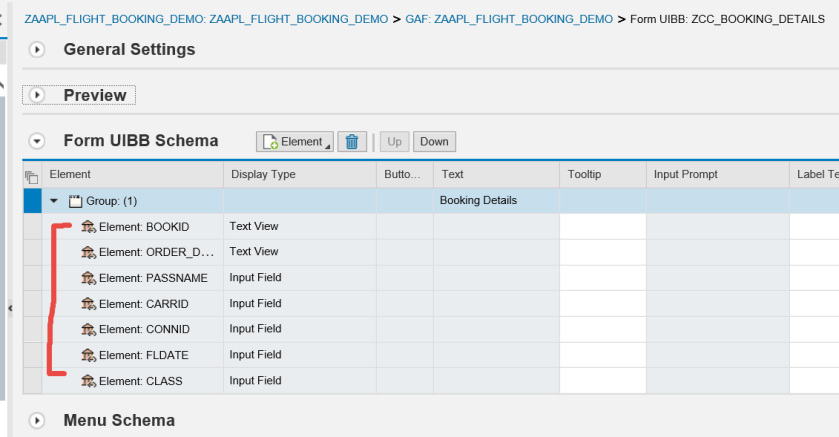Click the PASSNAME element icon
Screen dimensions: 839x437
(88, 278)
